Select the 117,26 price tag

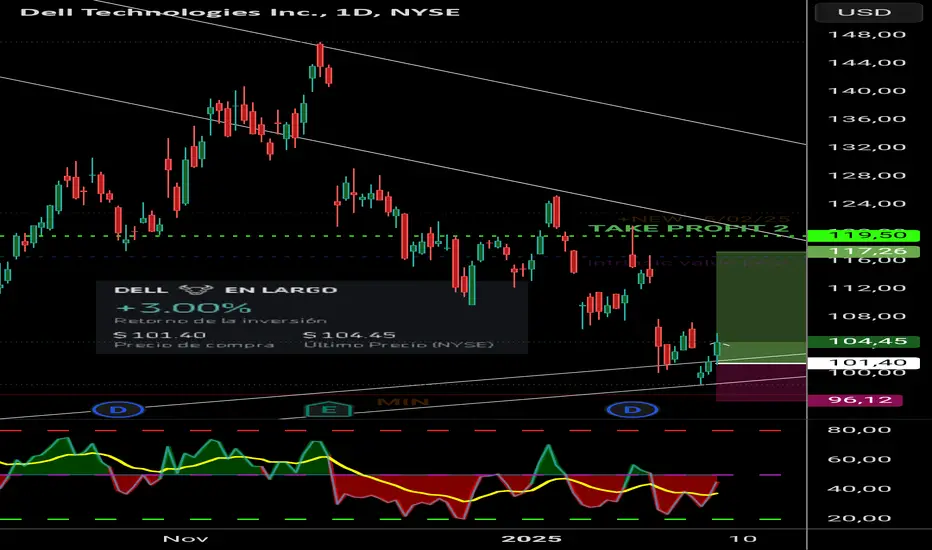(x=864, y=252)
